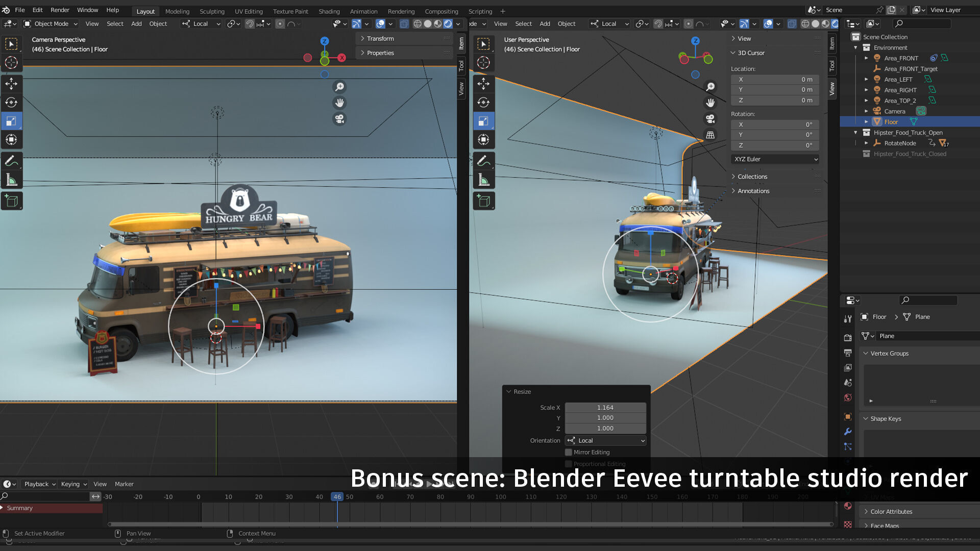The height and width of the screenshot is (551, 980).
Task: Click the zoom magnifier gizmo in right viewport
Action: coord(710,87)
